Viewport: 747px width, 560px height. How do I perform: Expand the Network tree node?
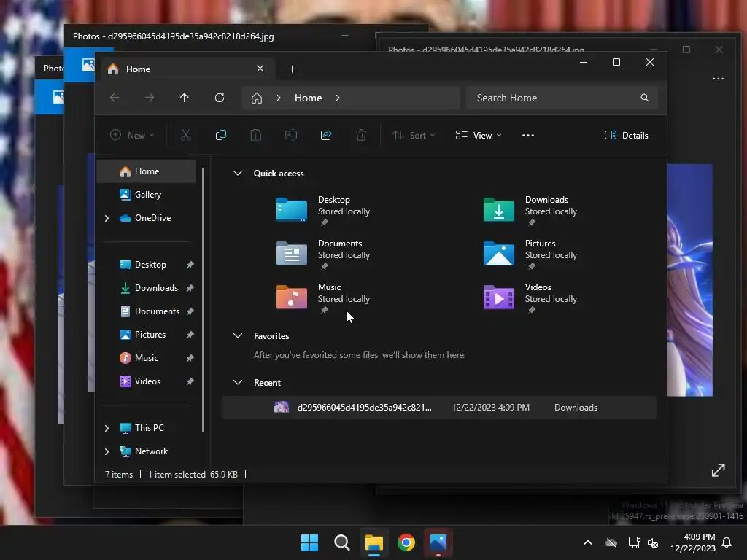[107, 451]
